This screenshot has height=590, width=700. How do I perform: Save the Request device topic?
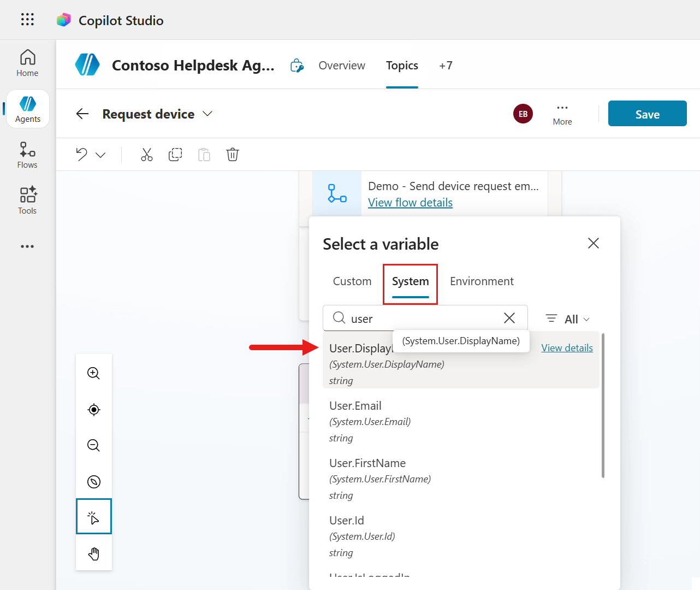647,114
